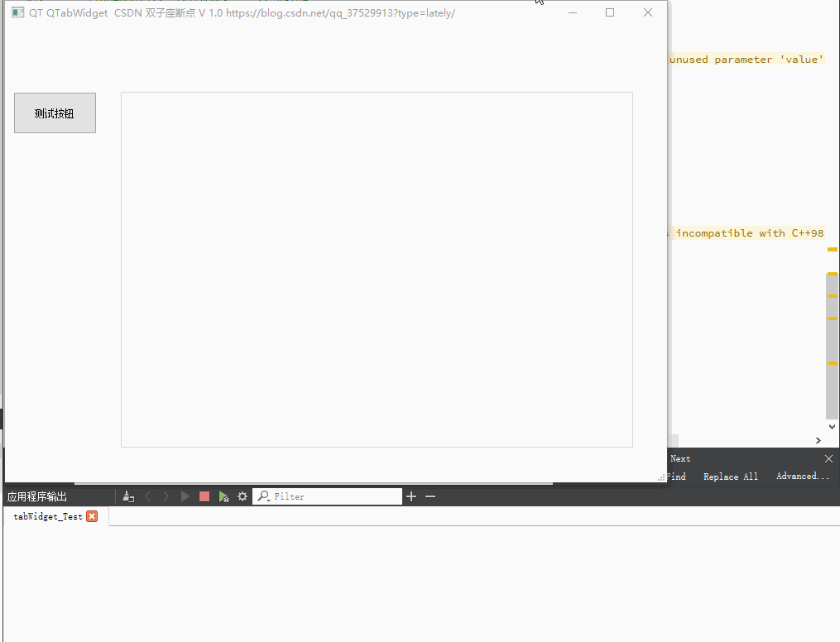
Task: Click the editor scroll down arrow
Action: (832, 427)
